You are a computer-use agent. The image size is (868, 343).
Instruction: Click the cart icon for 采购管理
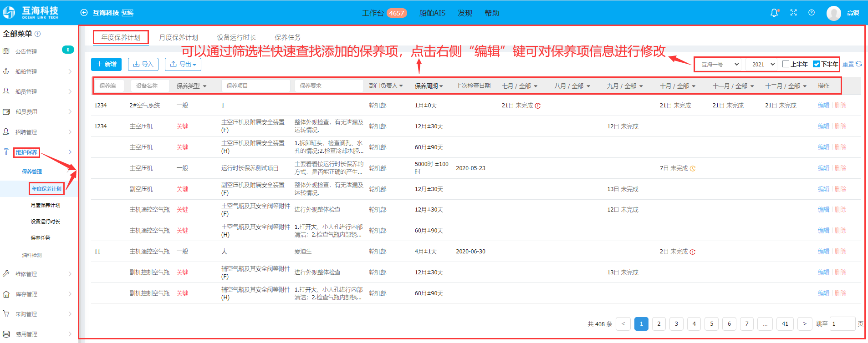(6, 313)
